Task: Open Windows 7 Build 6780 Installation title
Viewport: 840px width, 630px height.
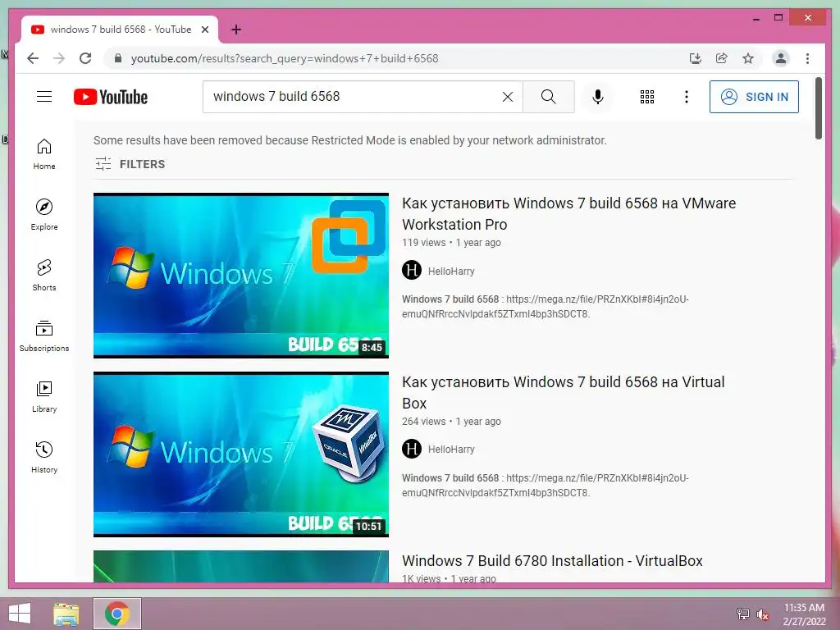Action: click(x=552, y=561)
